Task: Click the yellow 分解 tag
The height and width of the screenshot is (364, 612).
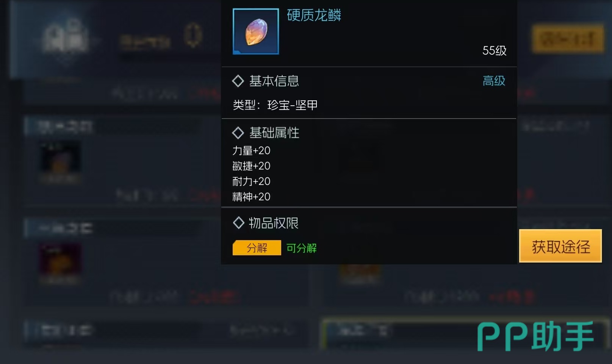Action: 257,248
